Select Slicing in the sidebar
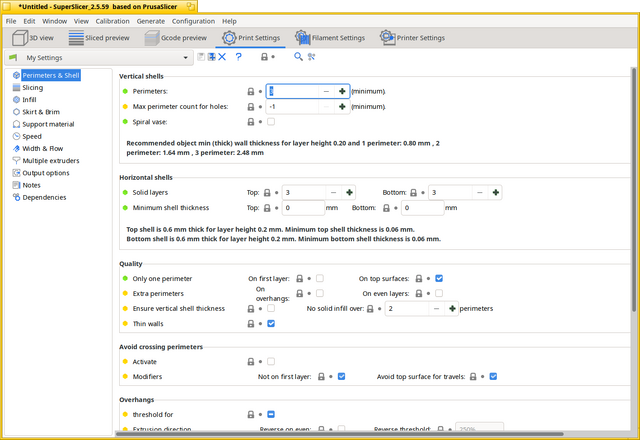The image size is (640, 440). coord(32,87)
